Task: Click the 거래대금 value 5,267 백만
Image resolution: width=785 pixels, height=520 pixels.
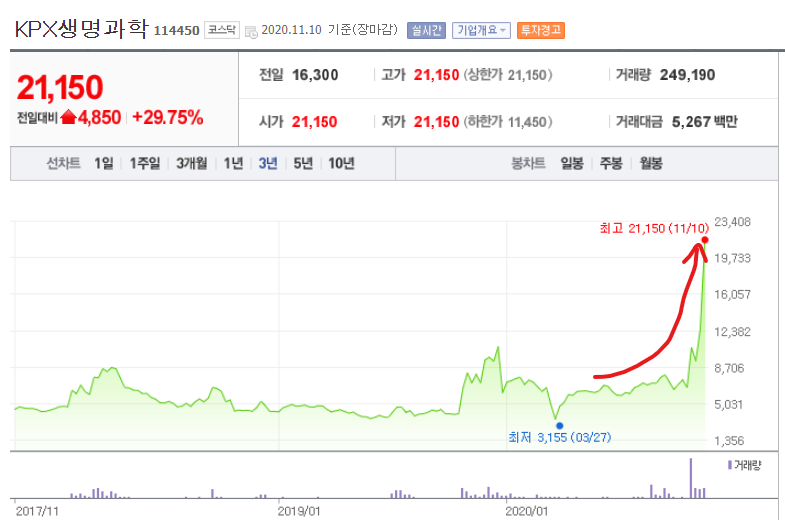Action: tap(704, 122)
